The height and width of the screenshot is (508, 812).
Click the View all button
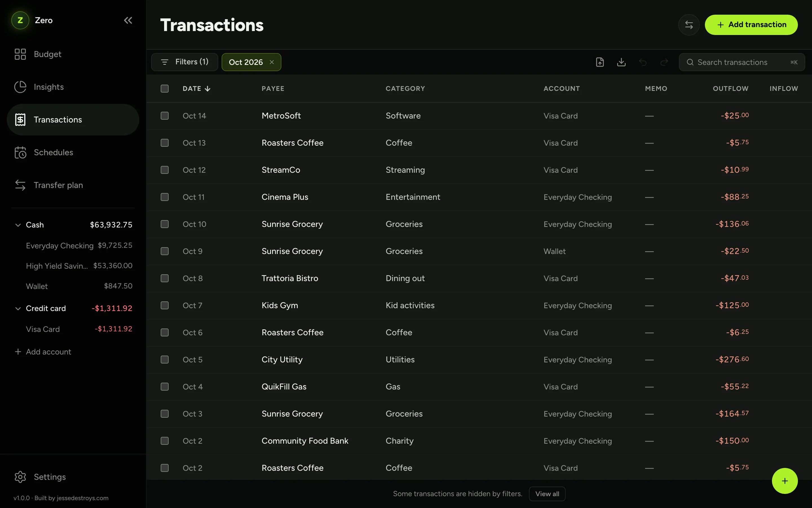(547, 494)
